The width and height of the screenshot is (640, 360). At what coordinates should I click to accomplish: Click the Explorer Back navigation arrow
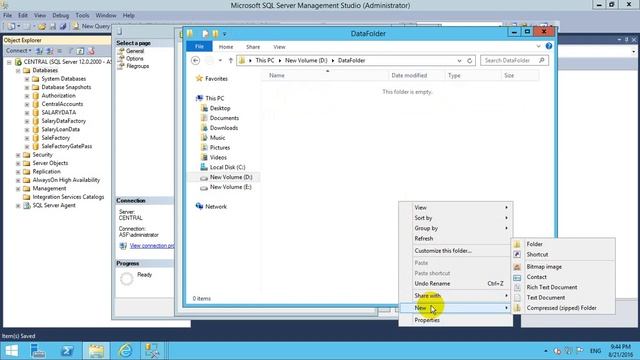[x=196, y=60]
